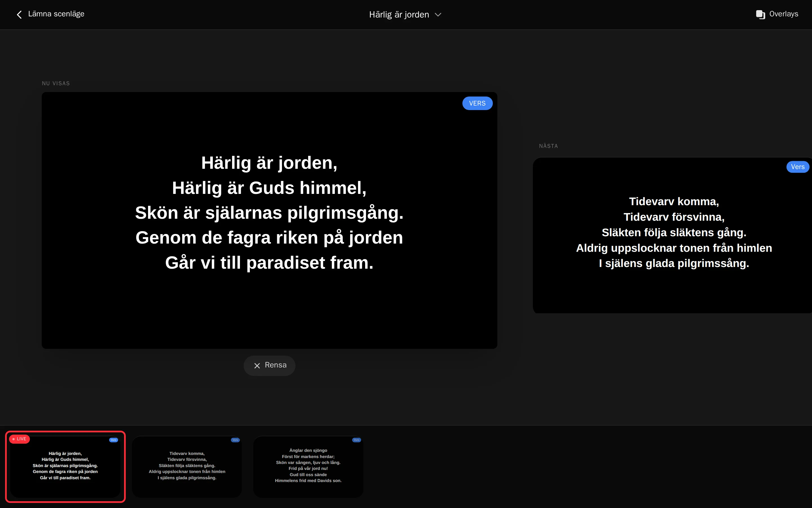The height and width of the screenshot is (508, 812).
Task: Leave stage mode via Lämna scenläge
Action: coord(50,14)
